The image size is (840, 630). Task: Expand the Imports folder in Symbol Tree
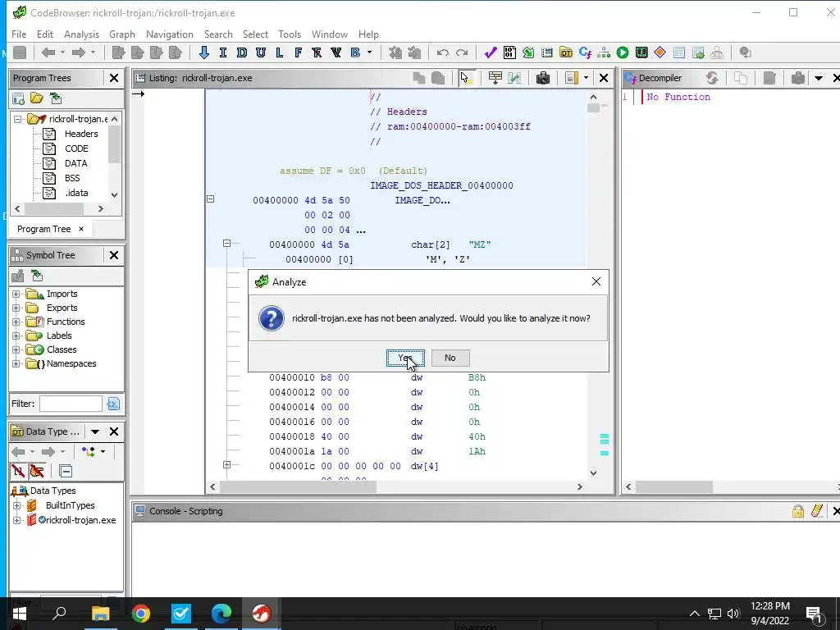click(16, 294)
